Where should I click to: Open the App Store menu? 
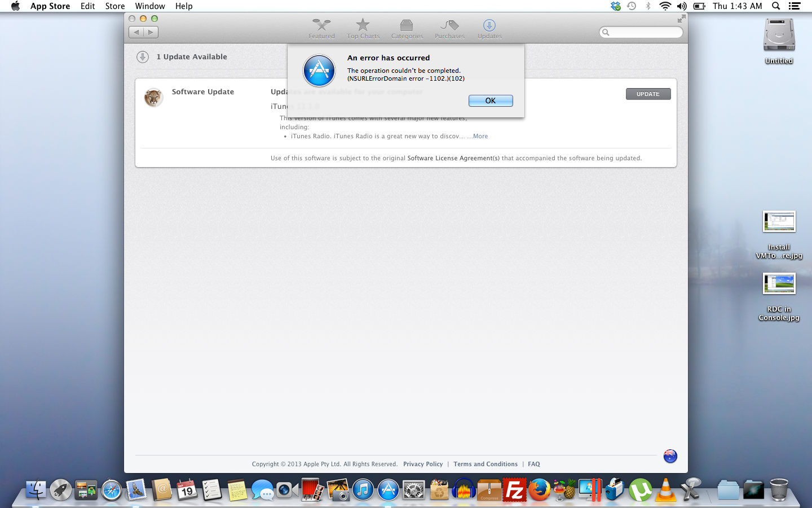[x=50, y=6]
